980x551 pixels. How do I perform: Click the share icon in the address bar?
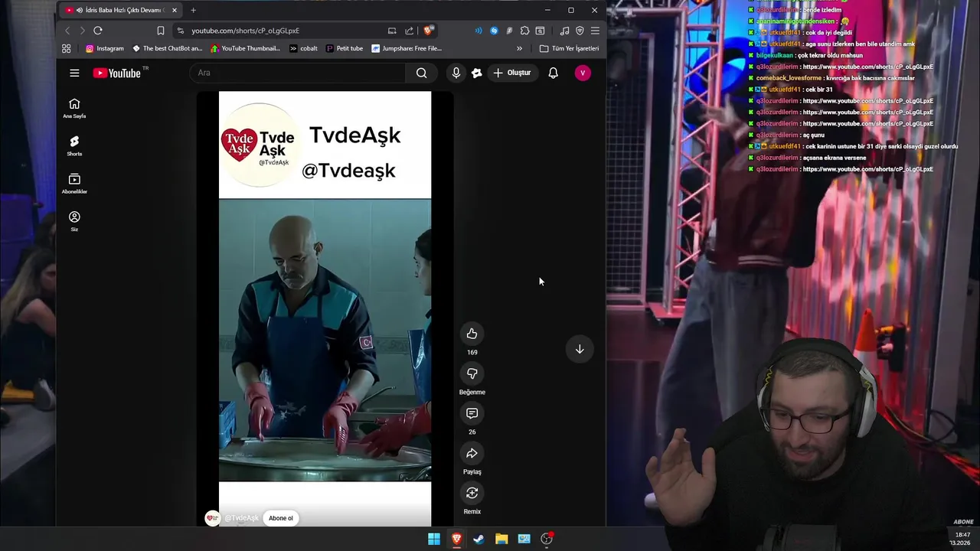pos(409,31)
